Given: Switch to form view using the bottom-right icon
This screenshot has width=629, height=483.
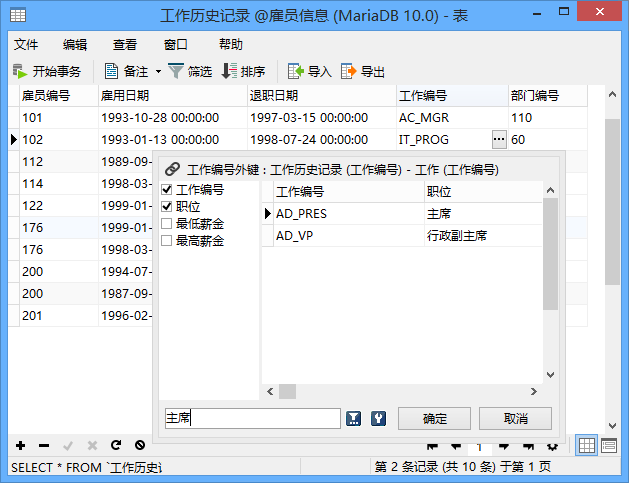Looking at the screenshot, I should 609,445.
